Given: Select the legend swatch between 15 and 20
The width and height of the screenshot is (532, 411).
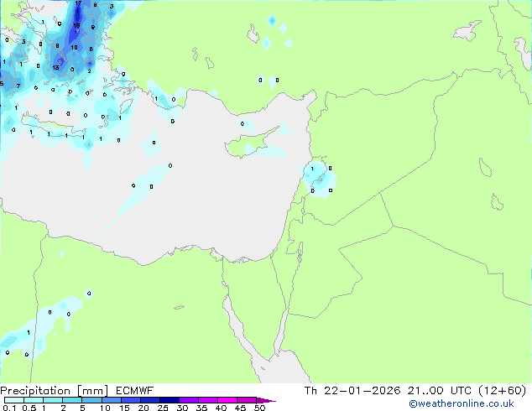Looking at the screenshot, I should [x=131, y=400].
